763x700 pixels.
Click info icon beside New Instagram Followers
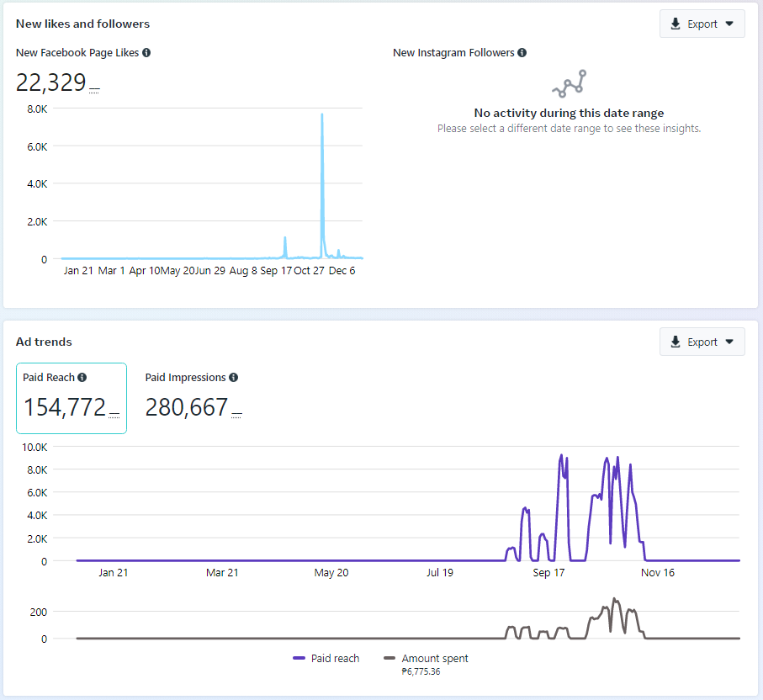(x=522, y=53)
